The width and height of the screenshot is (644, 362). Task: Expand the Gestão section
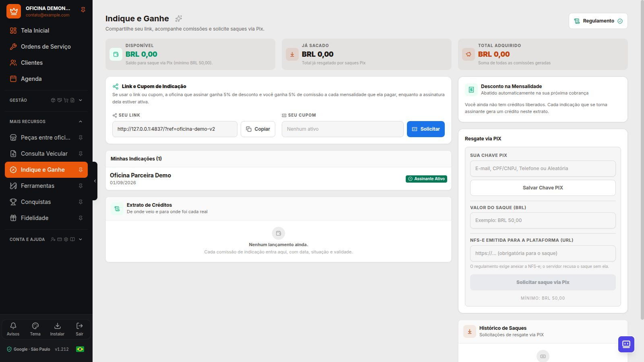(x=46, y=100)
